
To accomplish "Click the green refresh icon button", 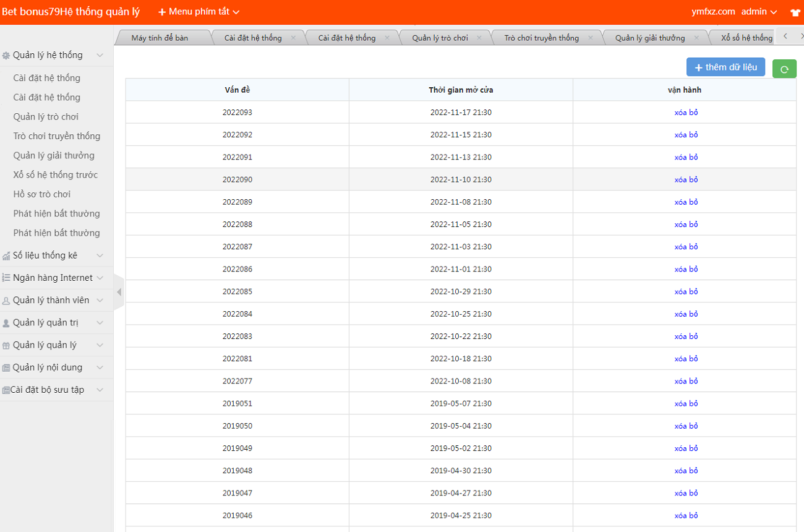I will [784, 69].
